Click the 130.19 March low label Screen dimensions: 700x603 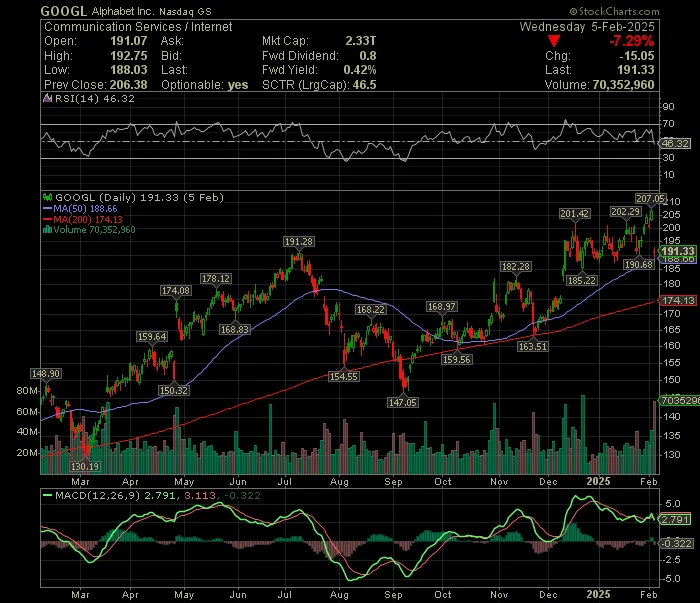pyautogui.click(x=85, y=467)
